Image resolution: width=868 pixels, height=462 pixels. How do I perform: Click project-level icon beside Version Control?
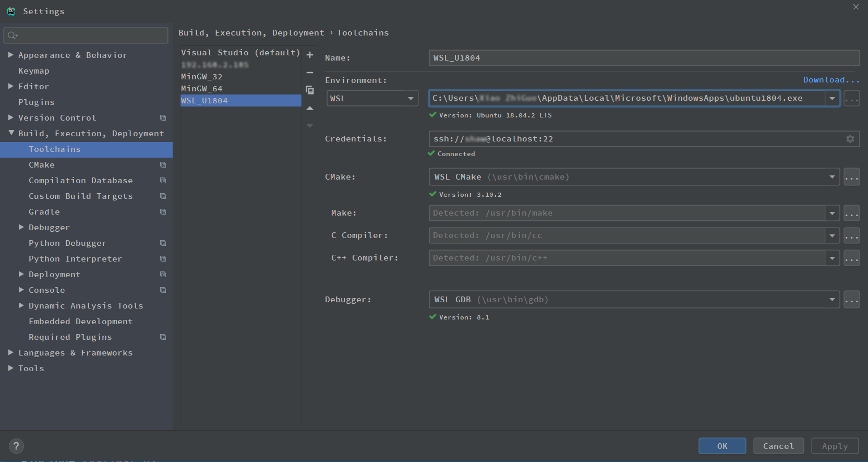[163, 118]
